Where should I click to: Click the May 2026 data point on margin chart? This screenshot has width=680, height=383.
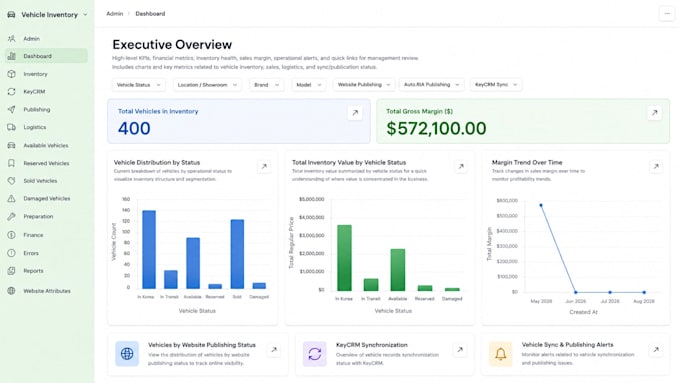tap(541, 205)
